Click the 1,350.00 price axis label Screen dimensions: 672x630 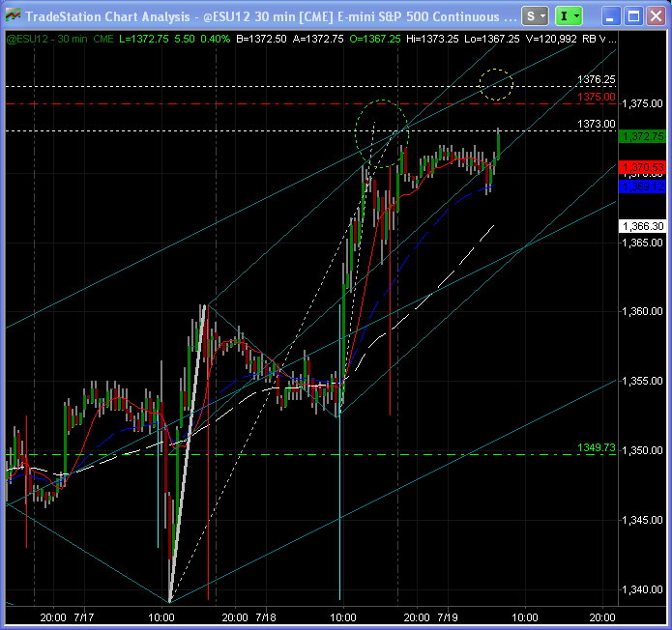point(642,450)
